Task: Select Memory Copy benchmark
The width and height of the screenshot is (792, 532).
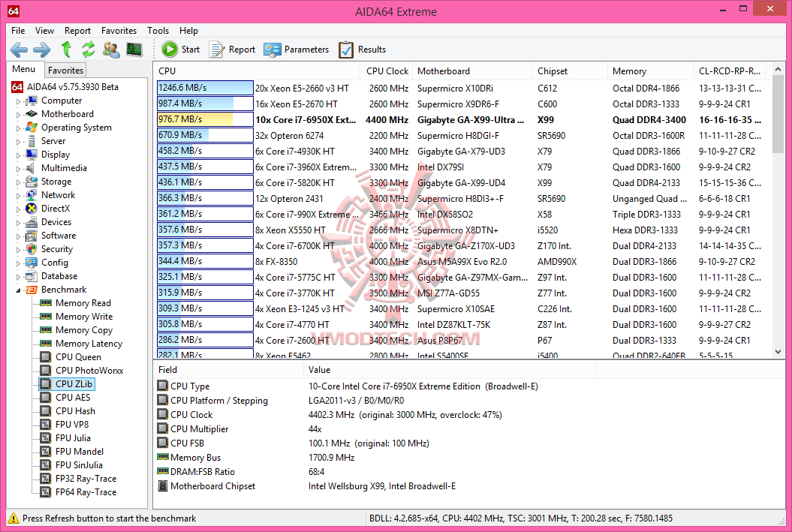Action: coord(84,330)
